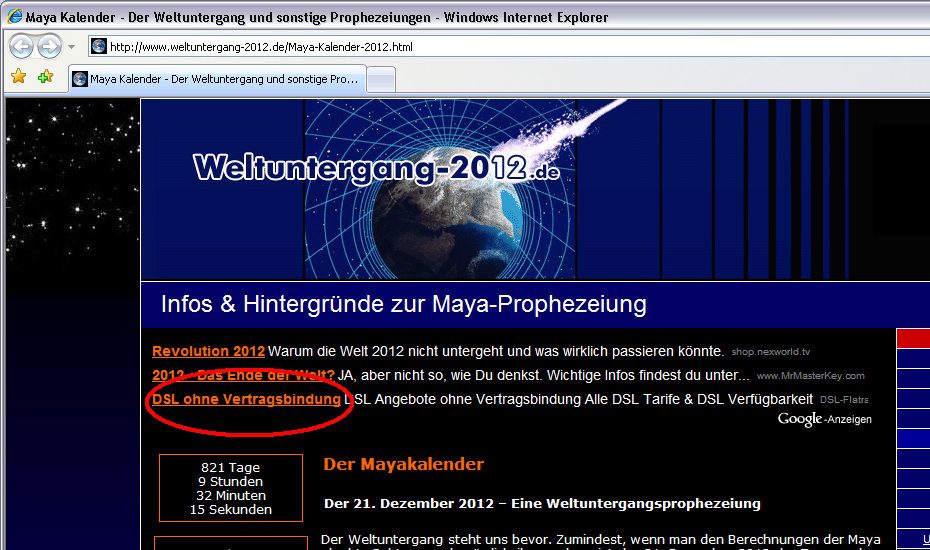The image size is (930, 550).
Task: Click the Weltuntergang-2012.de site logo
Action: point(375,168)
